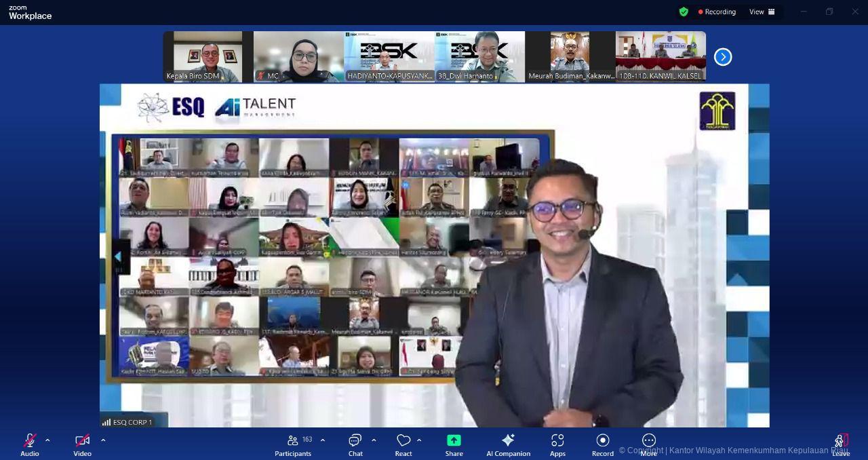Select the MC participant video thumbnail
This screenshot has height=460, width=868.
point(298,57)
